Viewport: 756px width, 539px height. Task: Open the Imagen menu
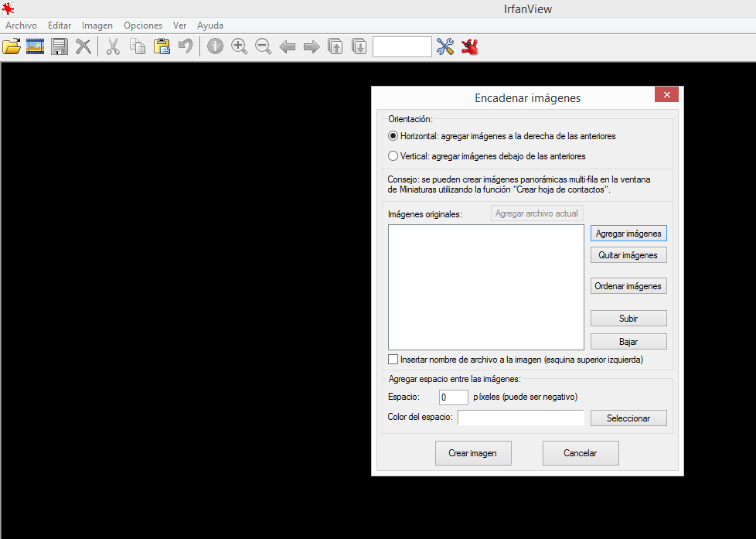point(97,26)
